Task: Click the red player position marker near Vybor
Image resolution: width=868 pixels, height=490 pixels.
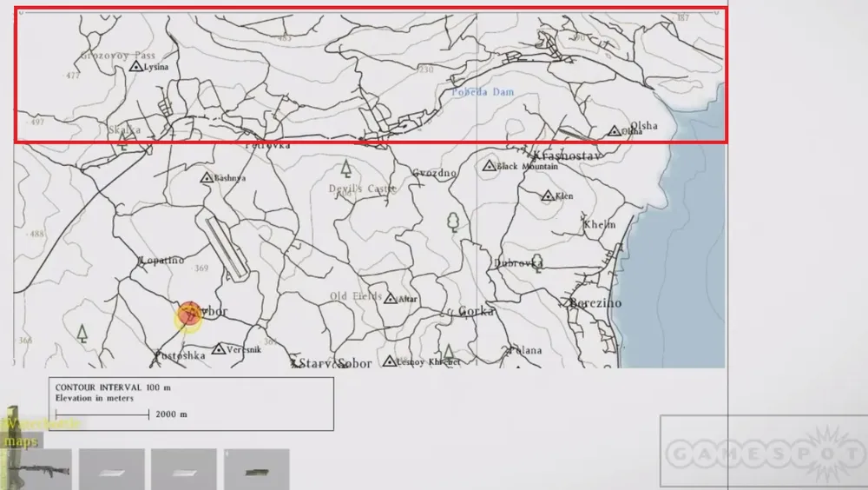Action: click(188, 316)
